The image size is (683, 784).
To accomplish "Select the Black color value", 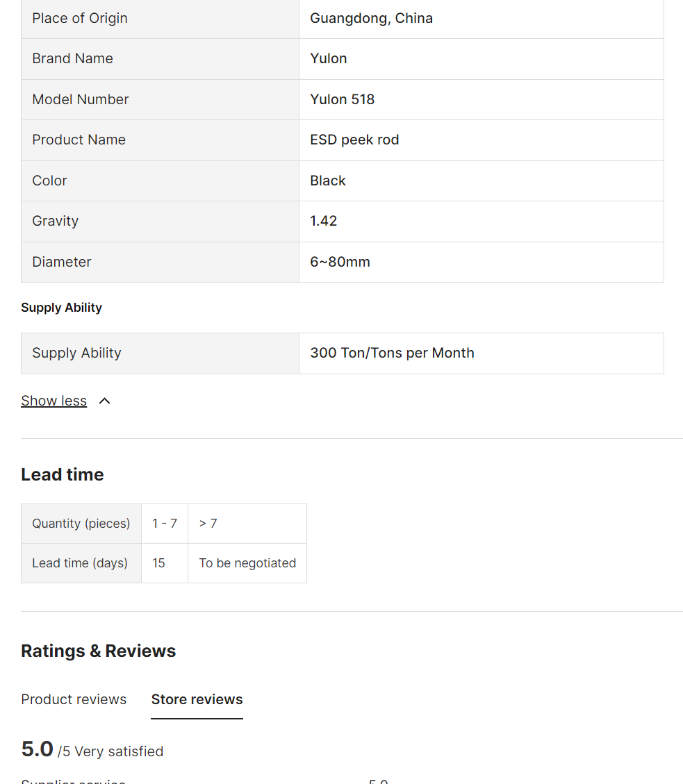I will (x=327, y=181).
